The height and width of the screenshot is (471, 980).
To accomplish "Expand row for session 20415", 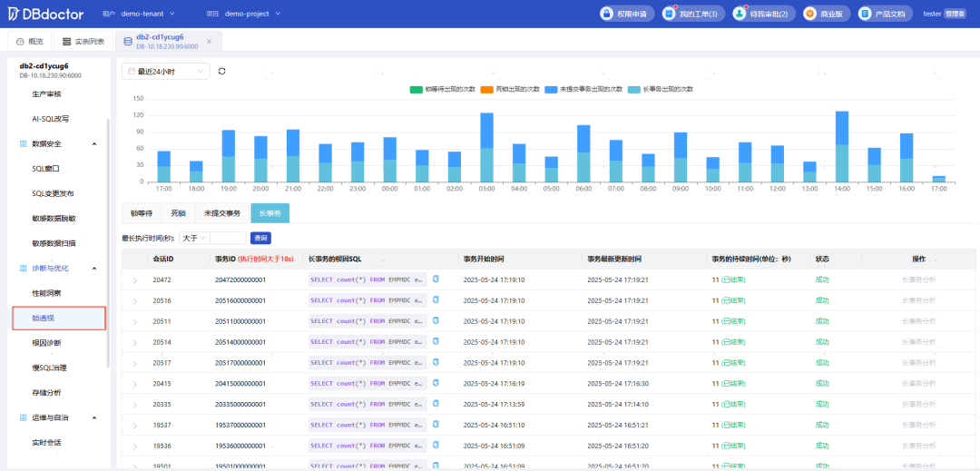I will pyautogui.click(x=134, y=385).
